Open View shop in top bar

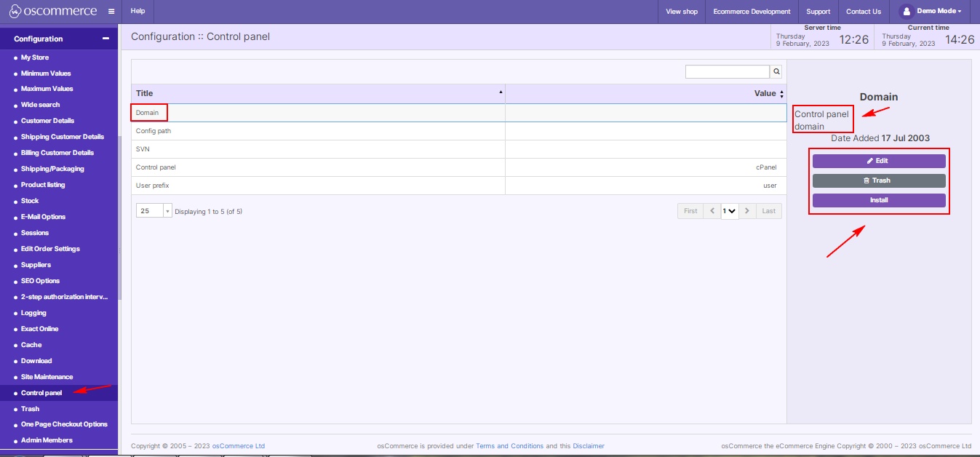pyautogui.click(x=682, y=12)
